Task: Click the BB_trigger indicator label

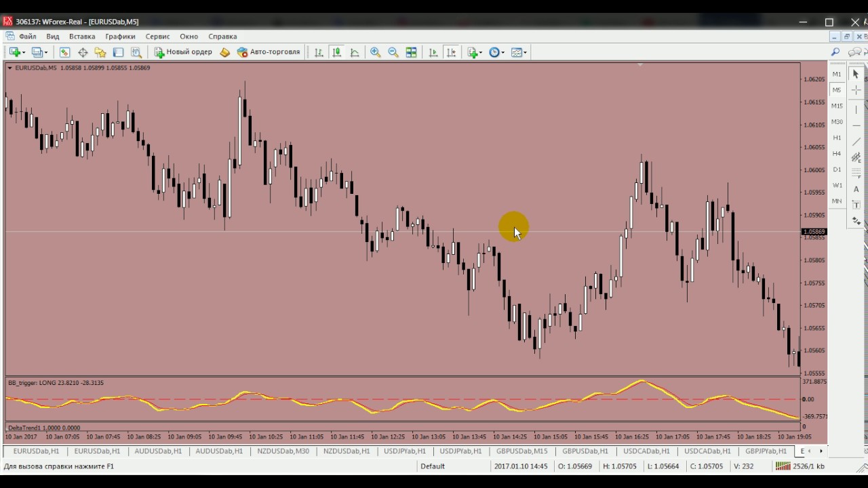Action: tap(56, 383)
